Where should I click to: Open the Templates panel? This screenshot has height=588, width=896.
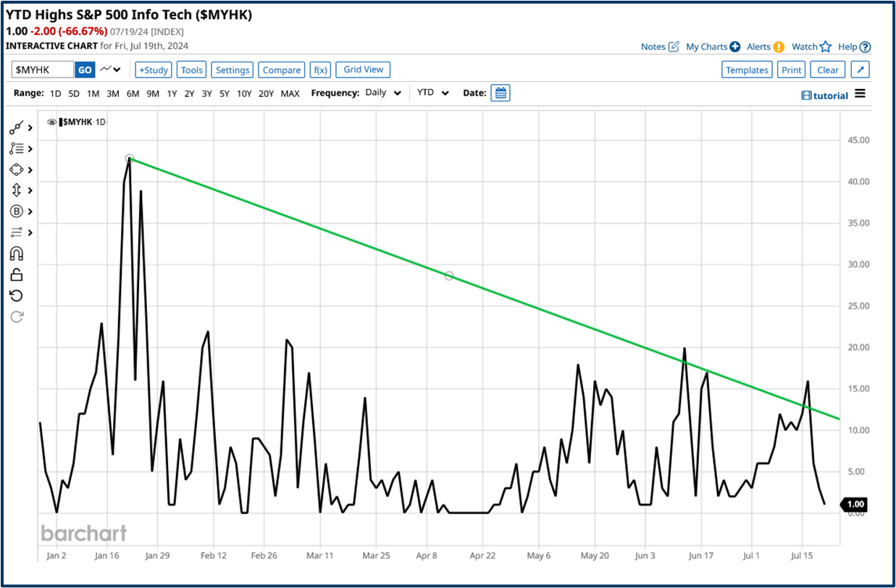click(x=747, y=70)
